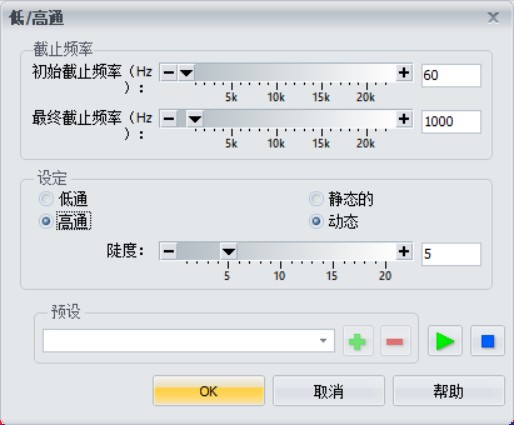Click the 取消 cancel button

[329, 391]
